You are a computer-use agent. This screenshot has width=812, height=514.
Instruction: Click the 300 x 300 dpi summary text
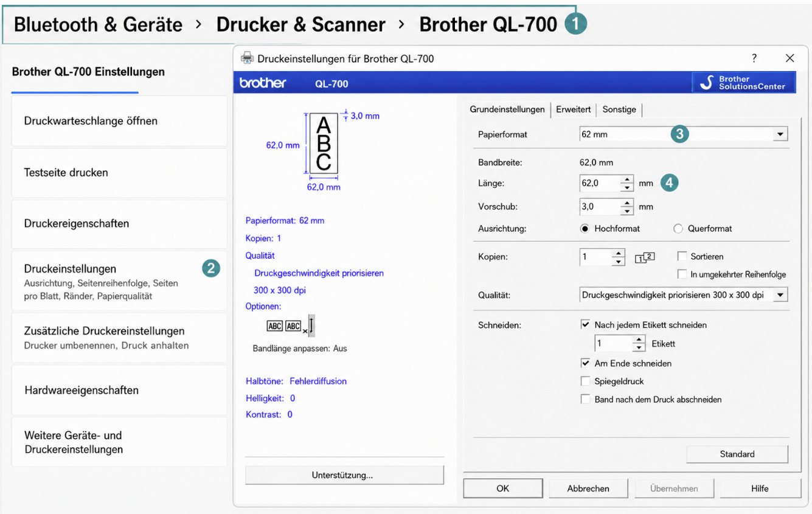280,290
